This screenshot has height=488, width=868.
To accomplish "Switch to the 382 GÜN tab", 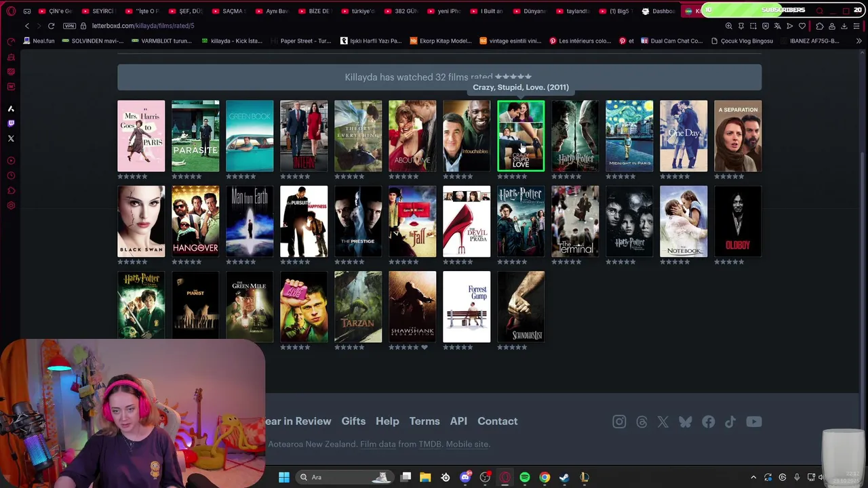I will (x=400, y=11).
